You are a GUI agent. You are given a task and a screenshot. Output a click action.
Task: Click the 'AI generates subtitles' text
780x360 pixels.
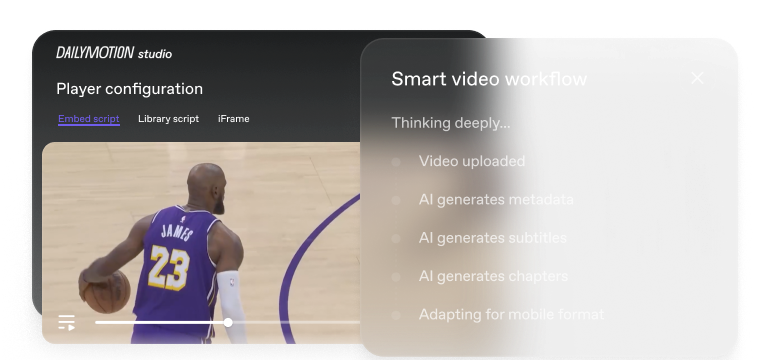click(493, 238)
